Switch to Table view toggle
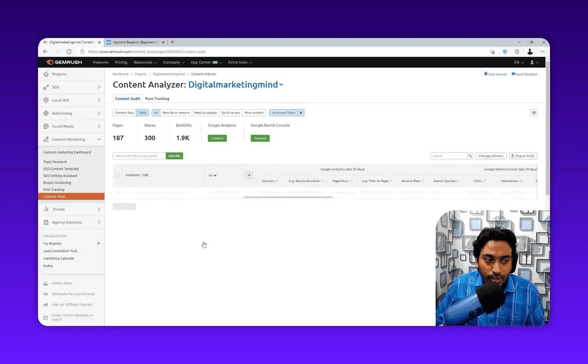This screenshot has height=364, width=588. 142,112
